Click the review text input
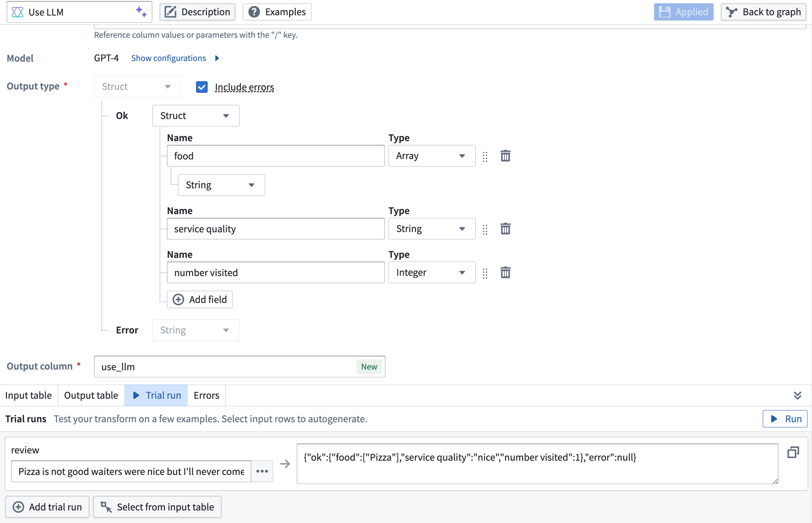Viewport: 812px width, 523px height. coord(131,471)
